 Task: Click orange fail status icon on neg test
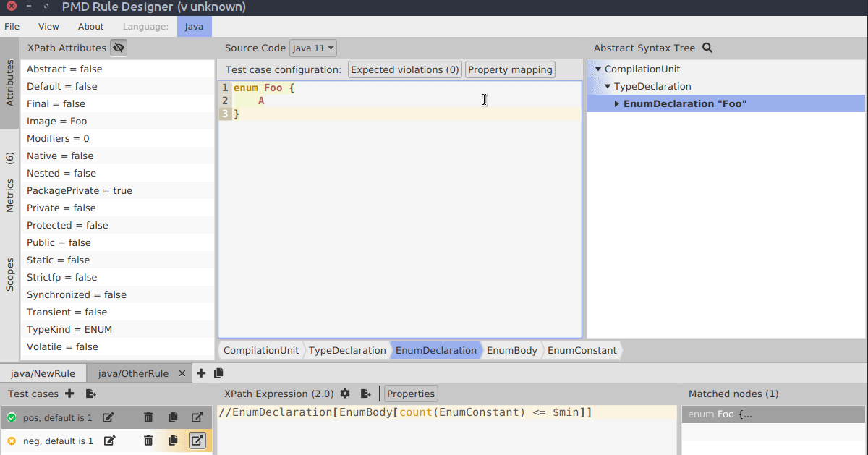[12, 441]
